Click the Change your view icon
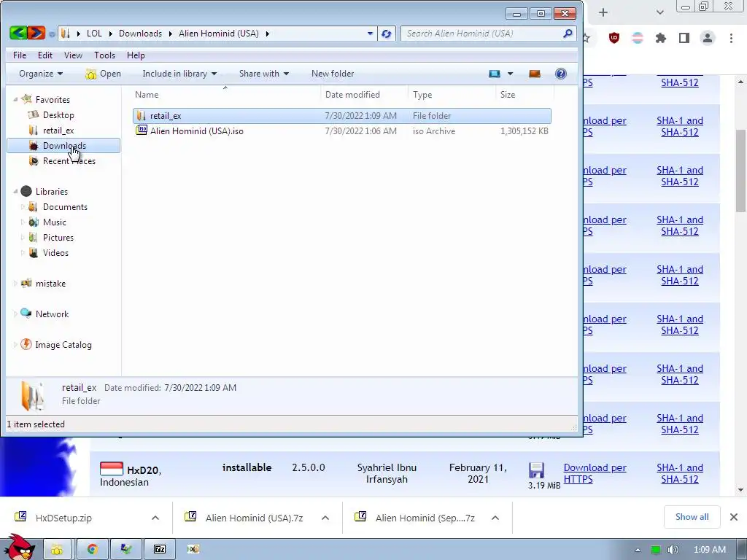Screen dimensions: 747x560 click(495, 74)
